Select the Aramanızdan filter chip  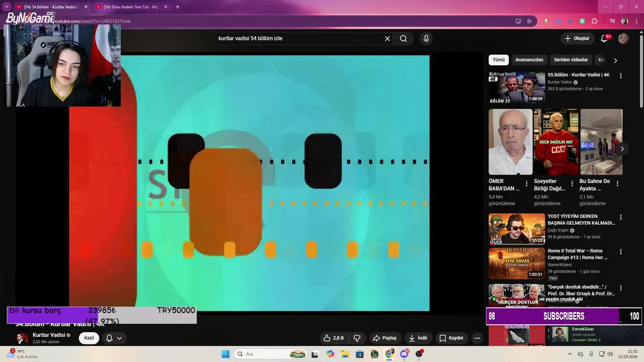pyautogui.click(x=529, y=60)
